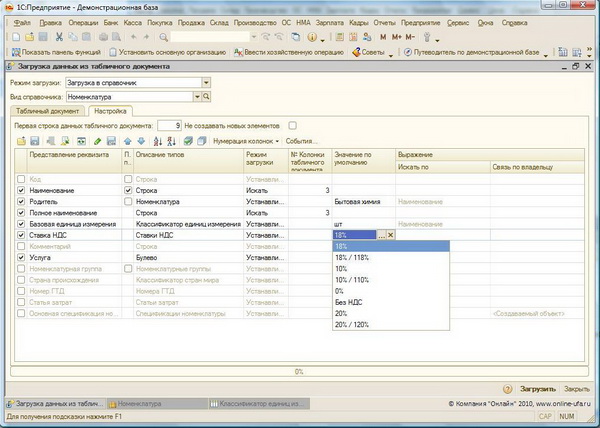Open the Файл menu
This screenshot has width=600, height=428.
point(22,23)
